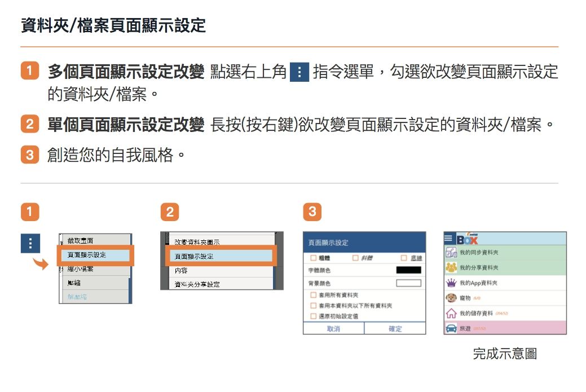This screenshot has width=586, height=392.
Task: Open the house icon for 我的儲存資料
Action: point(451,313)
